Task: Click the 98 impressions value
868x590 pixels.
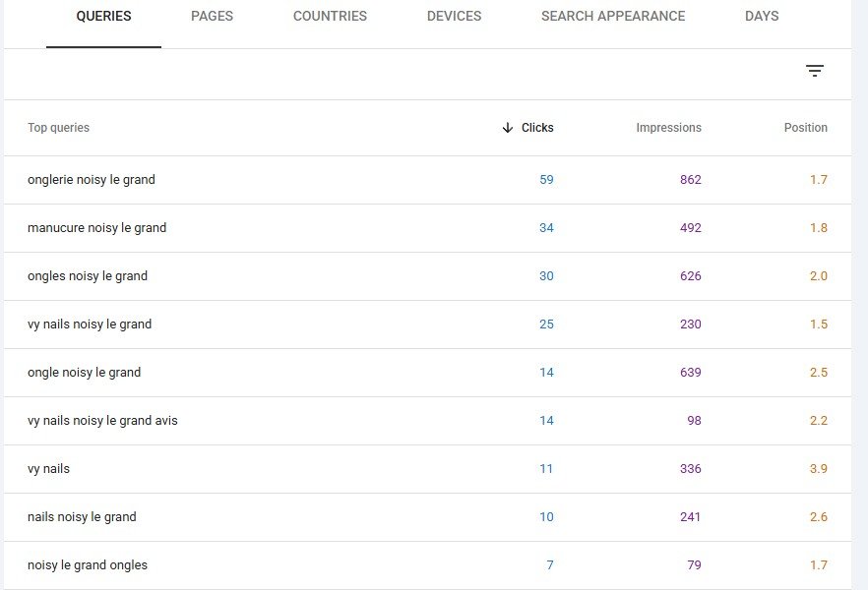Action: [x=694, y=420]
